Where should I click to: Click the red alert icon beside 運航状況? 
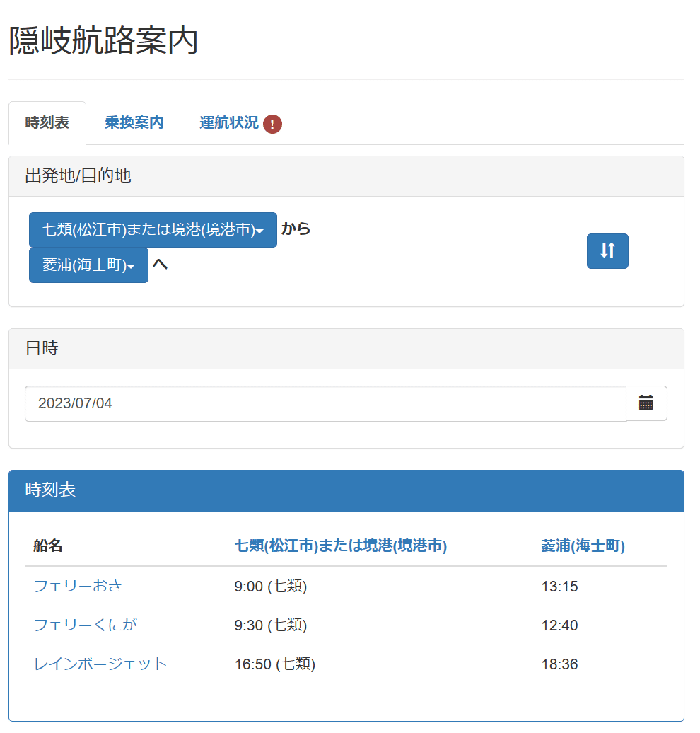tap(272, 125)
